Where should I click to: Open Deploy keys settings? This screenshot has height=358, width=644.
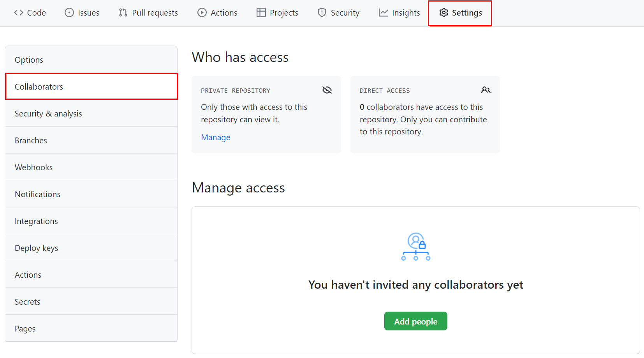click(x=91, y=248)
